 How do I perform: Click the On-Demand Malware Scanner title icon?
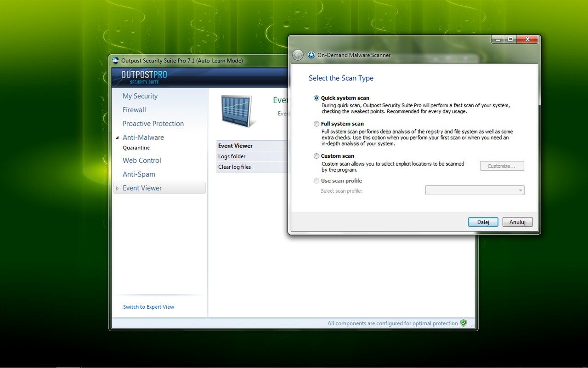pyautogui.click(x=311, y=55)
